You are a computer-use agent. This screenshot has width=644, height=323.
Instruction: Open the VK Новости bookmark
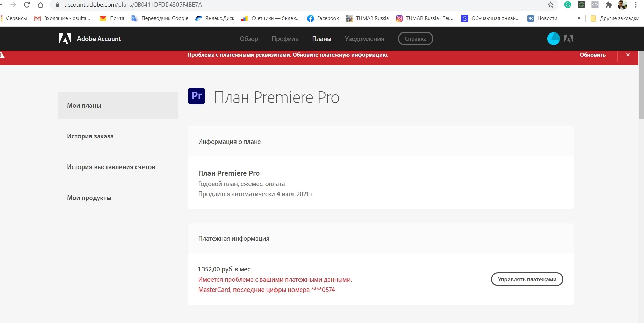542,18
